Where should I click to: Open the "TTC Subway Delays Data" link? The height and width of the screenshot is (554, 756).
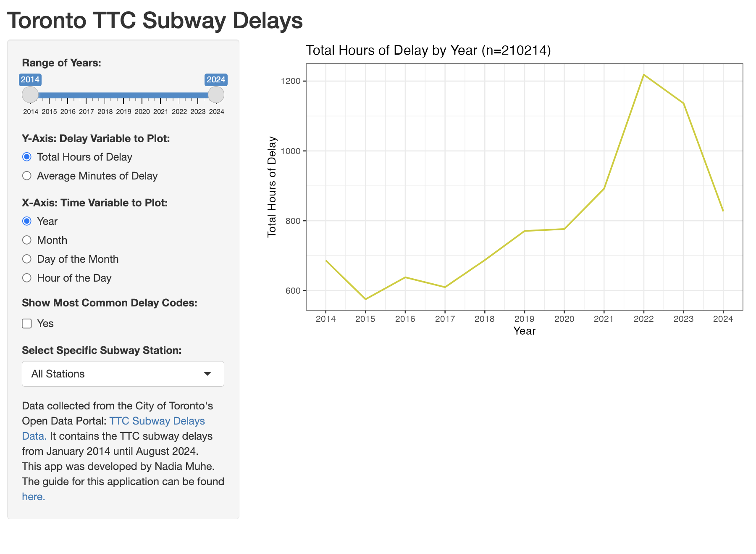click(157, 421)
